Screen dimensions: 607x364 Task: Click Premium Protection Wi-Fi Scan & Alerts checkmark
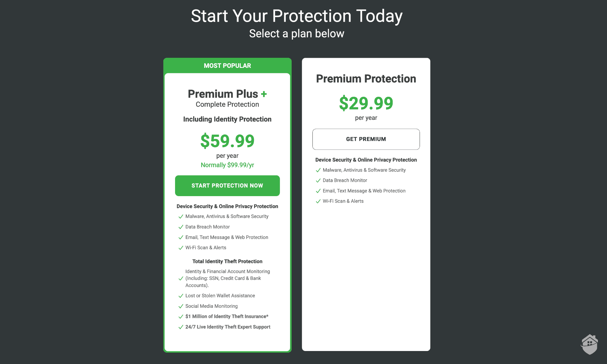coord(318,201)
